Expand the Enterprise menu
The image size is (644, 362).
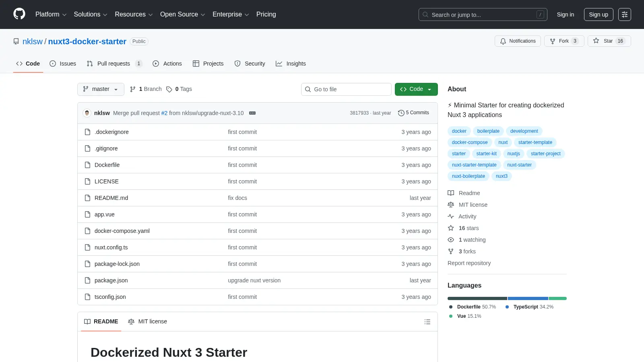pyautogui.click(x=231, y=14)
